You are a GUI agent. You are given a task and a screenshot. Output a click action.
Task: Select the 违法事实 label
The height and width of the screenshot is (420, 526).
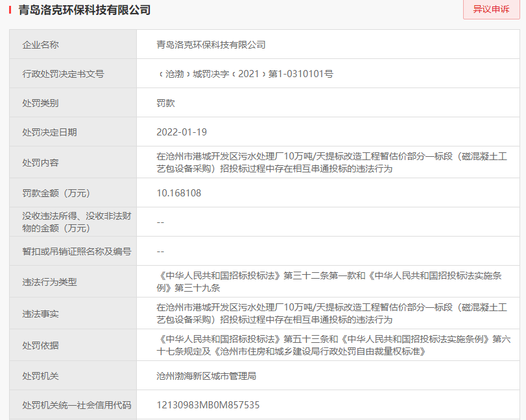point(41,314)
